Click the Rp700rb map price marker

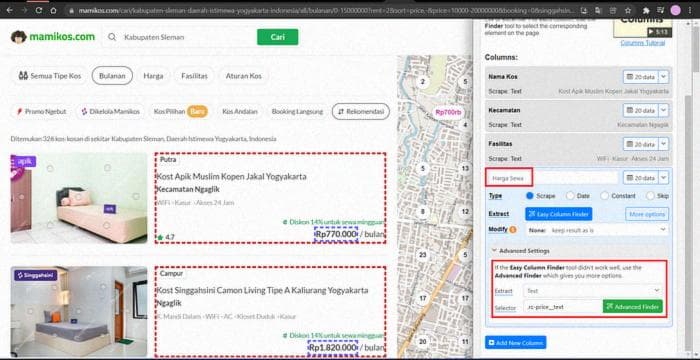point(448,113)
